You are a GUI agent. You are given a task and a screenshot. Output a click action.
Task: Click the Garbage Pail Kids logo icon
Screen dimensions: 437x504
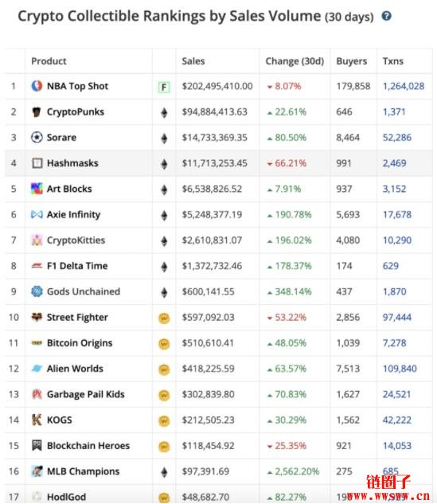pyautogui.click(x=37, y=394)
